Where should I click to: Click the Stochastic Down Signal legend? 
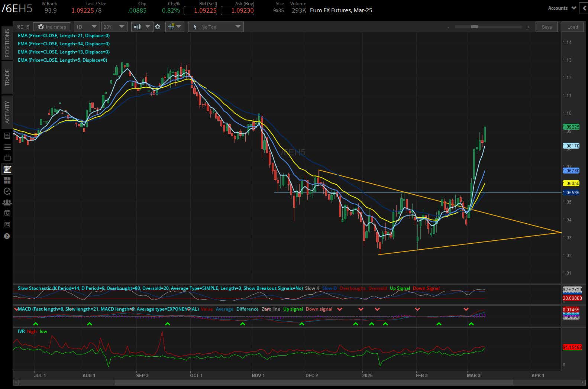[426, 288]
